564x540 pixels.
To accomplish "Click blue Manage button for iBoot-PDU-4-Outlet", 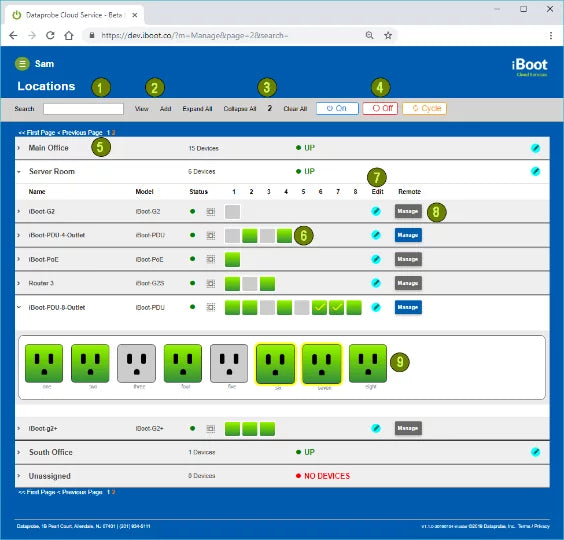I will pos(408,235).
